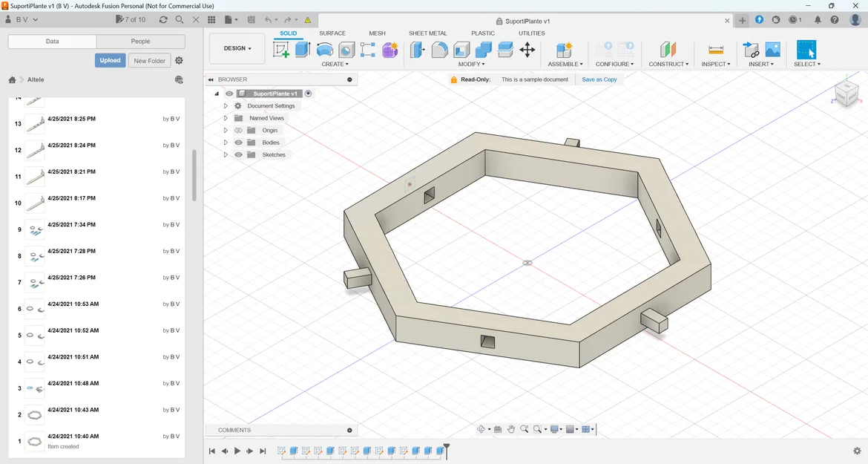Viewport: 868px width, 464px height.
Task: Select the Fillet tool in Modify
Action: [x=440, y=50]
